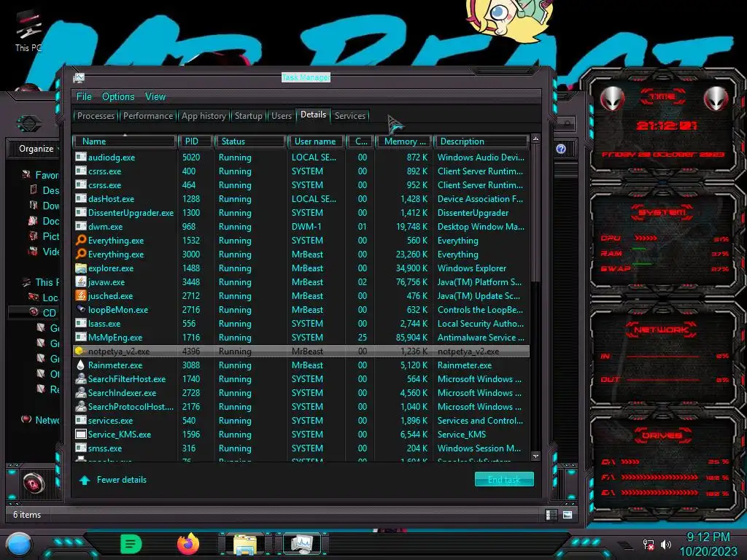Click the End task button
Screen dimensions: 747x560
504,480
